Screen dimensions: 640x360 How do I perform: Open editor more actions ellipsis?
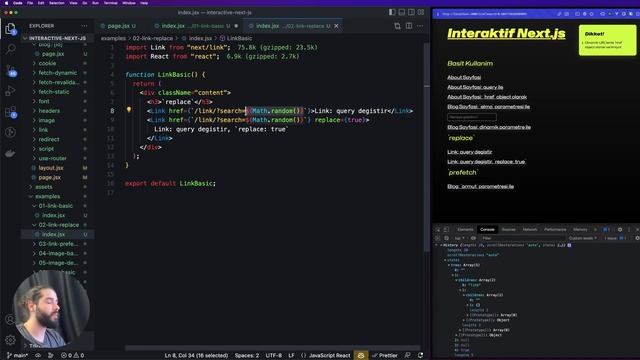(420, 26)
